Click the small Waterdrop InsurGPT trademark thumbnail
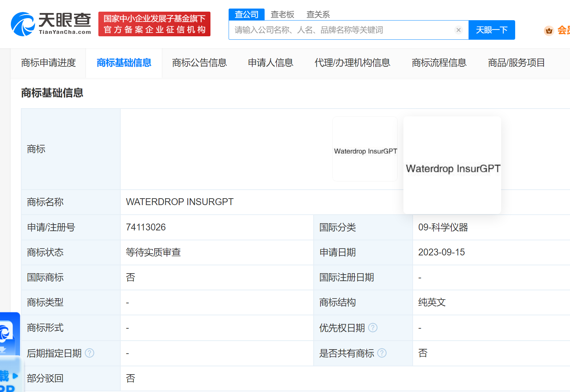 (365, 149)
